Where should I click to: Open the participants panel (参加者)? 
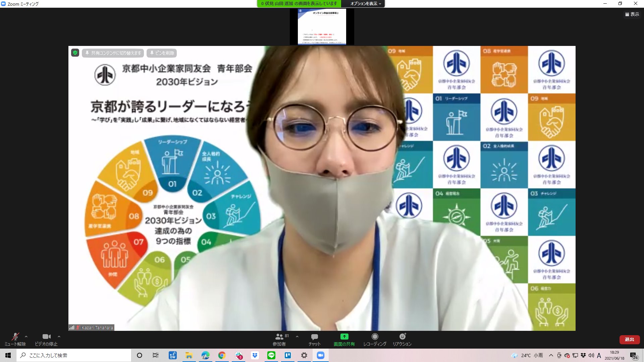pos(279,339)
